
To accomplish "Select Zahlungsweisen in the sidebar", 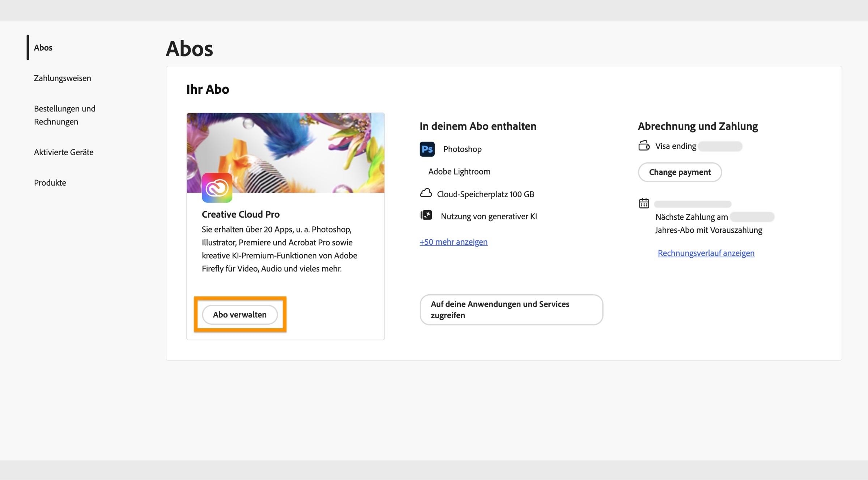I will click(x=62, y=78).
